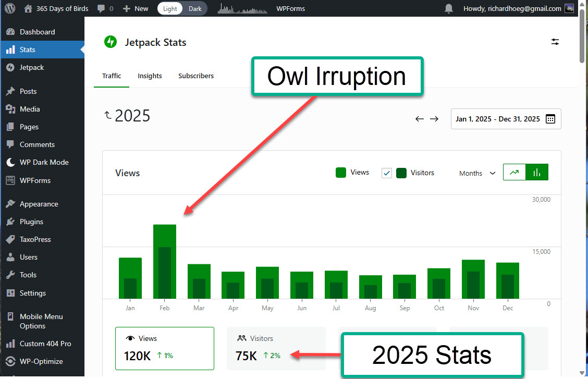This screenshot has height=379, width=588.
Task: Select the Visitors 75K stat card
Action: (x=276, y=348)
